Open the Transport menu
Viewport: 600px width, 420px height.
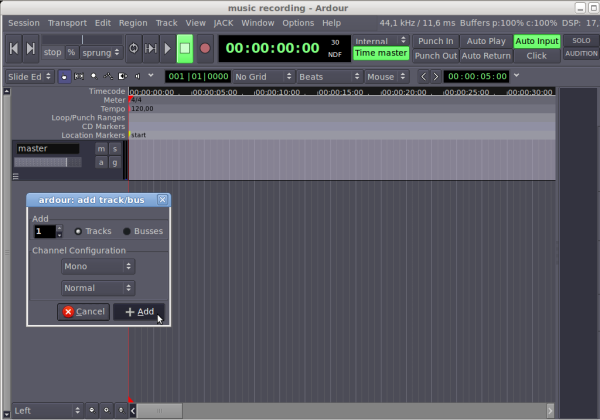pyautogui.click(x=67, y=23)
